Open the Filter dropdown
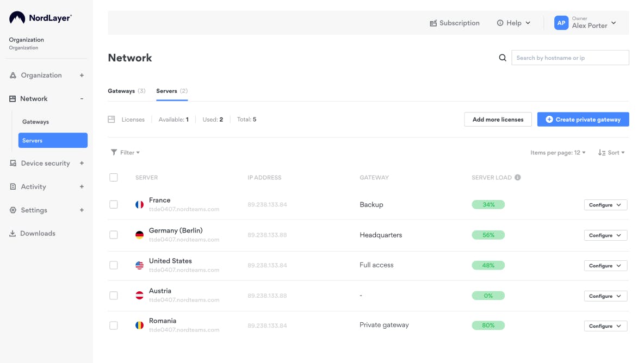Screen dimensions: 644x363 tap(125, 153)
